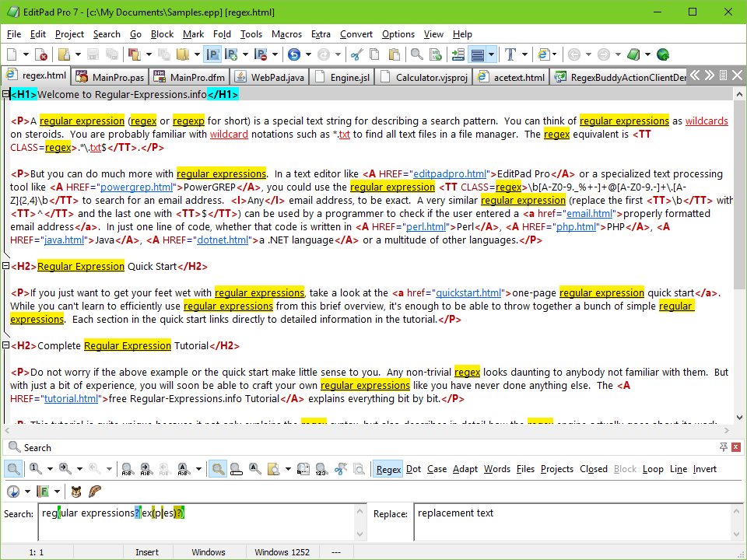Open dropdown next to green F favorites icon
The width and height of the screenshot is (747, 560).
(57, 492)
